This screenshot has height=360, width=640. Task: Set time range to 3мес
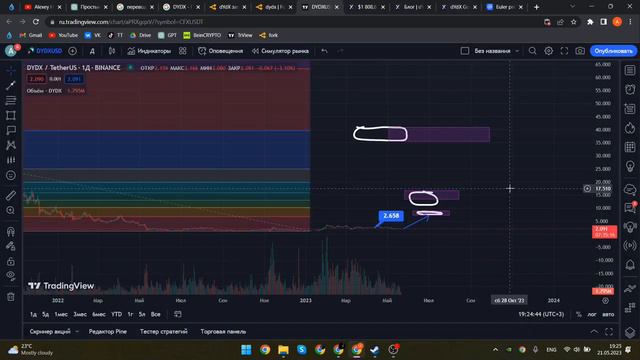(x=80, y=314)
